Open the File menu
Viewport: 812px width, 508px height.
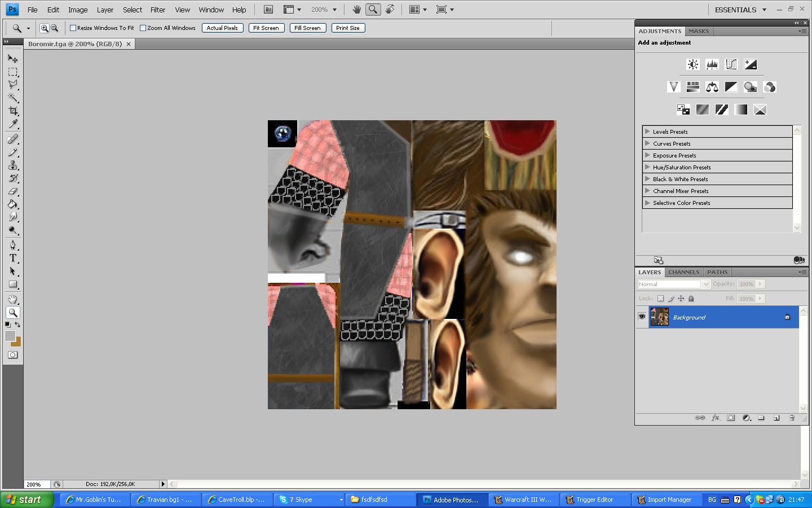click(33, 10)
